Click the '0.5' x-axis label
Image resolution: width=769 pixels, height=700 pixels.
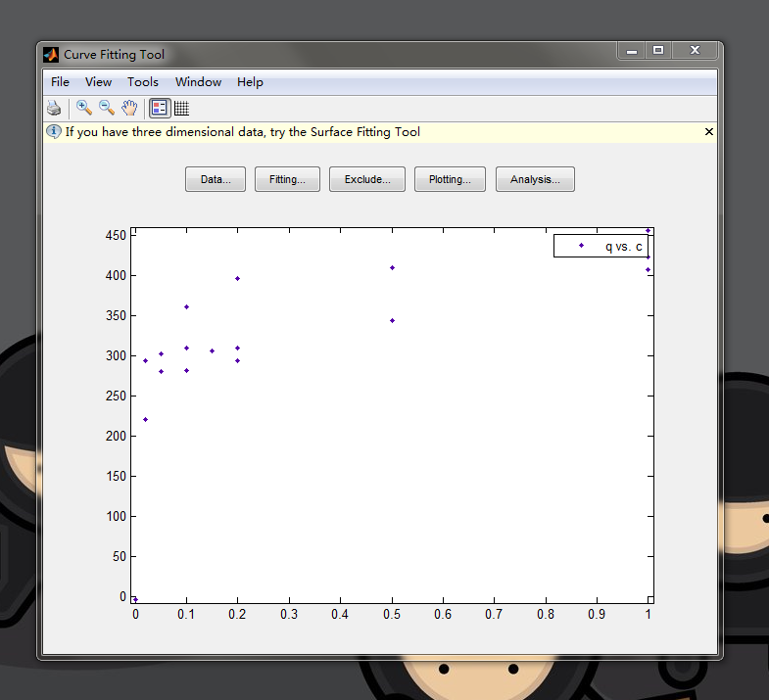pos(392,614)
